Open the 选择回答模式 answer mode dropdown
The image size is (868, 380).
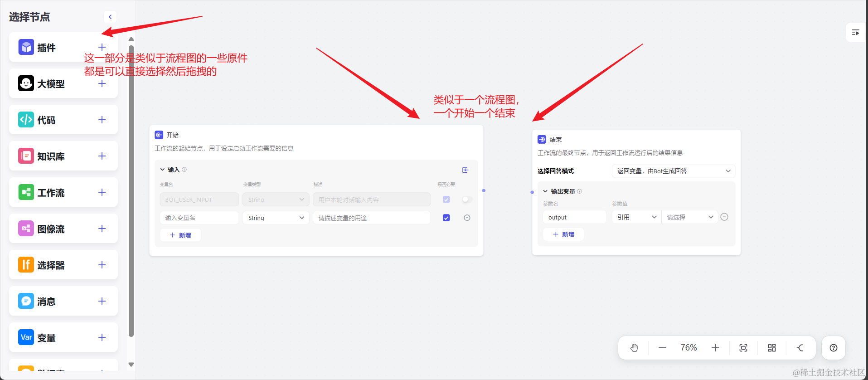[x=674, y=171]
